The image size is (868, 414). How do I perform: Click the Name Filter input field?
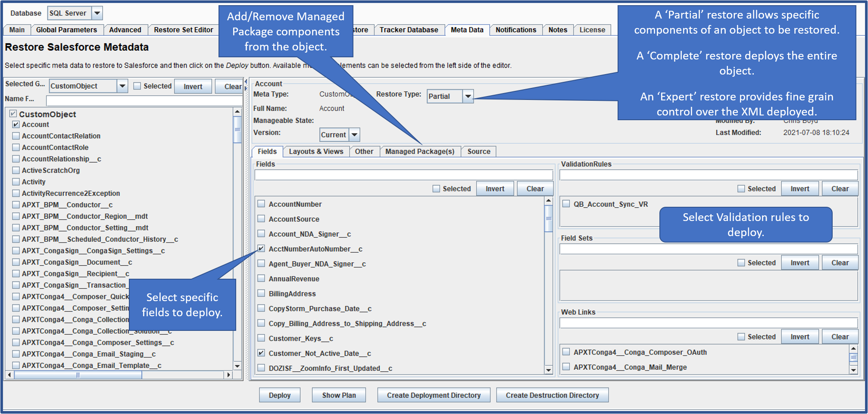tap(144, 101)
